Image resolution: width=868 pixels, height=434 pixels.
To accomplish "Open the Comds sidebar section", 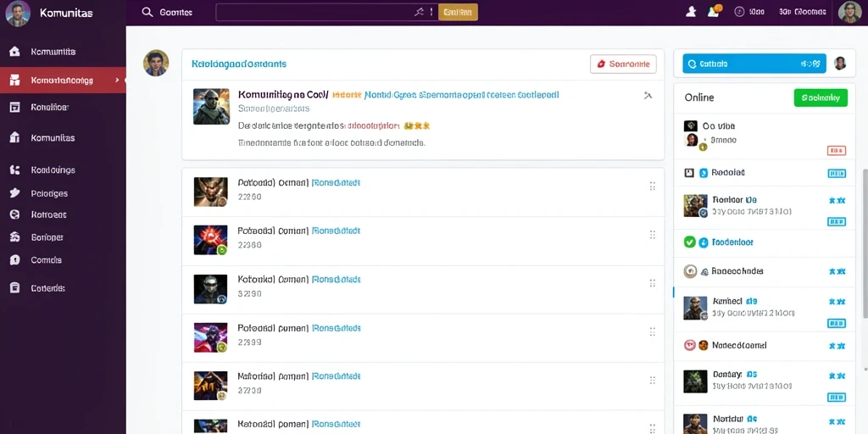I will [x=47, y=259].
